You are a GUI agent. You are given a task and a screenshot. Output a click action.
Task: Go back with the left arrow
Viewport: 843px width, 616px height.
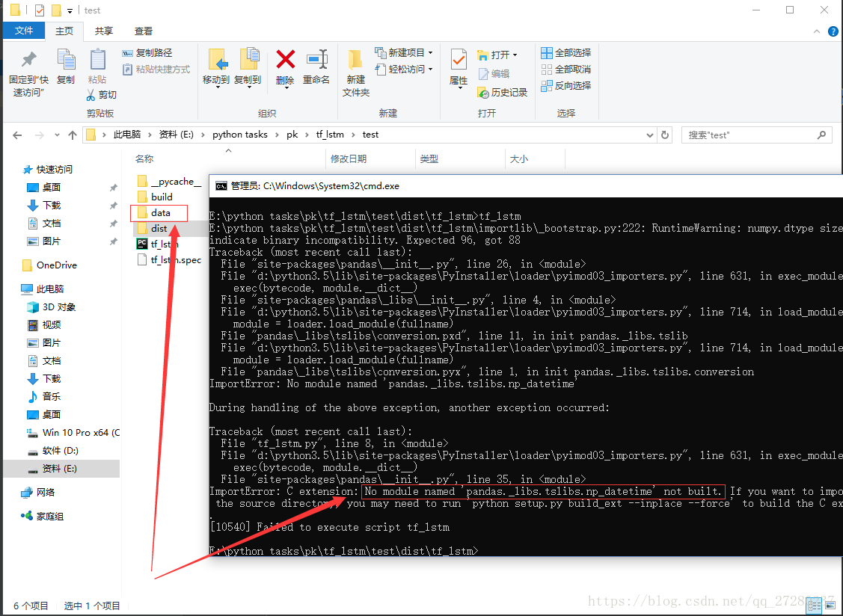click(17, 135)
